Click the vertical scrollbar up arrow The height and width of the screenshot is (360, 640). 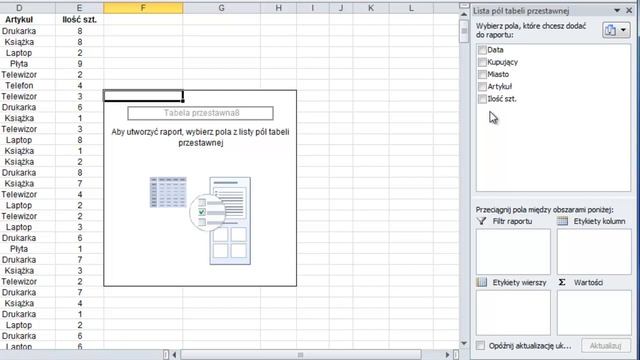464,15
